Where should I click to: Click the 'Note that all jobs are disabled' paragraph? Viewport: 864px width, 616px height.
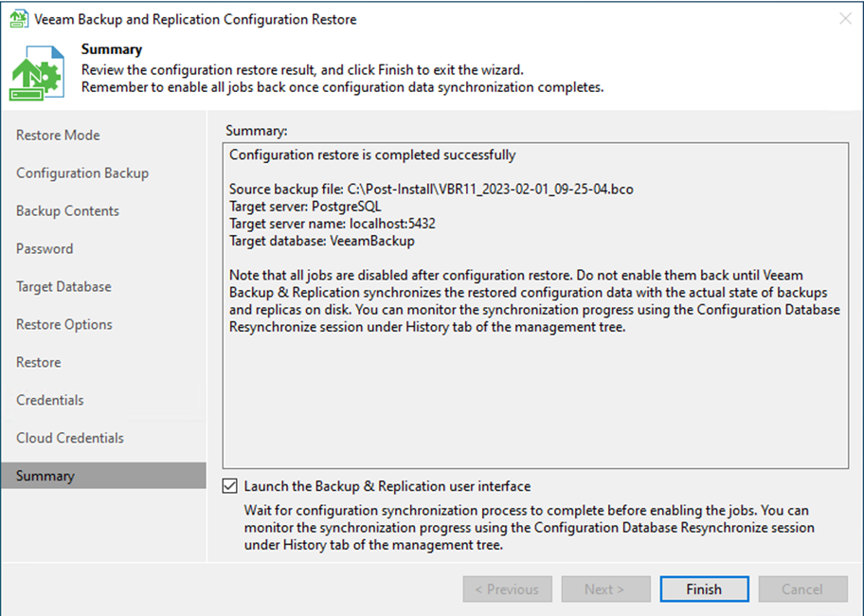pyautogui.click(x=534, y=300)
